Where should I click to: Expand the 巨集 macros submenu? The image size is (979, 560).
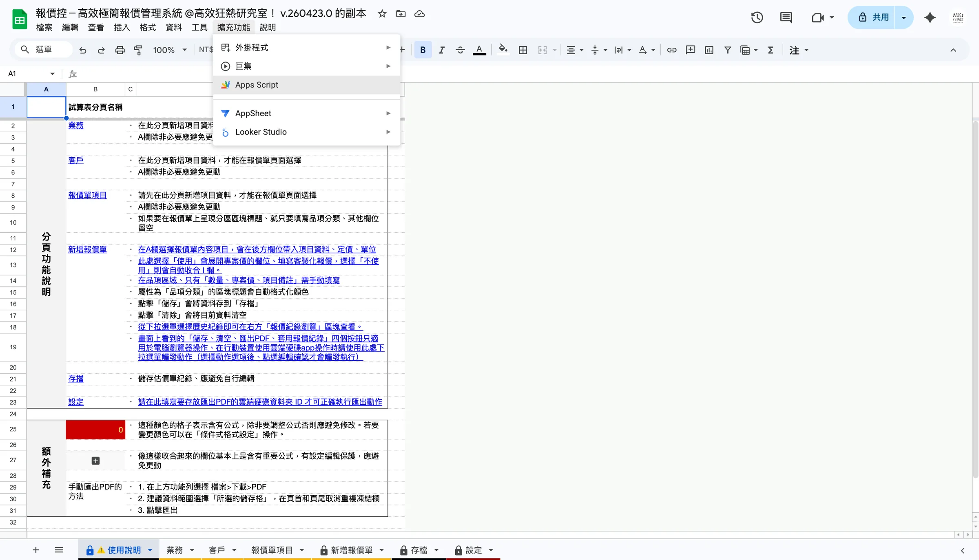(x=306, y=66)
